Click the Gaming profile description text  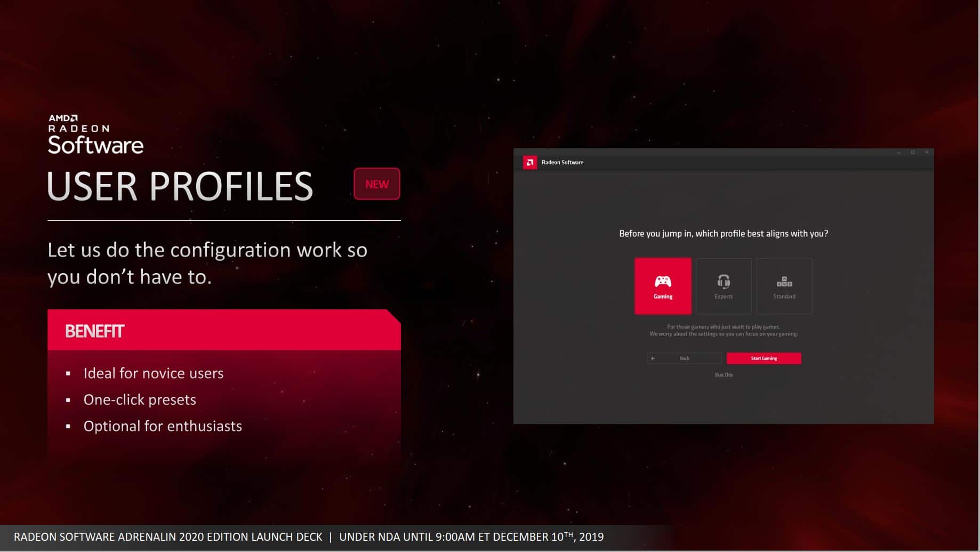[x=724, y=331]
